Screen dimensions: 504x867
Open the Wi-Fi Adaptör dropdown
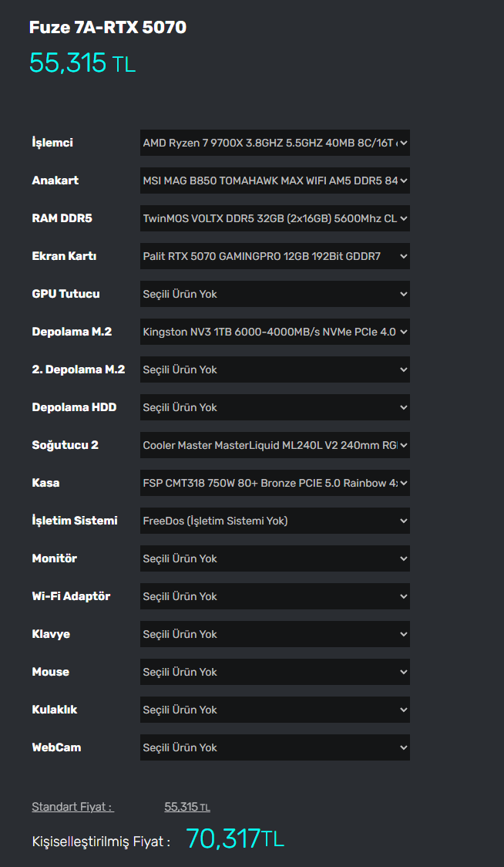(x=274, y=596)
